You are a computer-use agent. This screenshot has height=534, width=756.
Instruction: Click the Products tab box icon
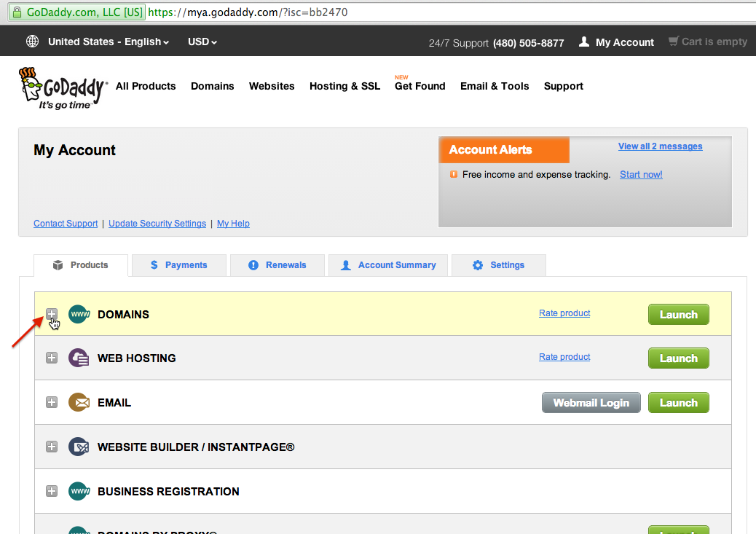click(x=58, y=265)
